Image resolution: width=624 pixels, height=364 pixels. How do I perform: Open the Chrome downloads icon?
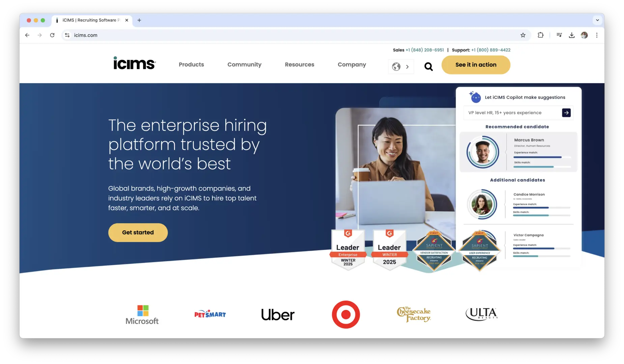tap(571, 35)
